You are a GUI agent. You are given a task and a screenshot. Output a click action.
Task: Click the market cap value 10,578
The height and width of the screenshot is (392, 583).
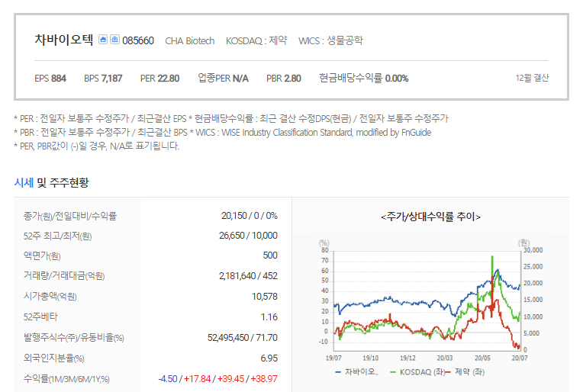tap(264, 297)
